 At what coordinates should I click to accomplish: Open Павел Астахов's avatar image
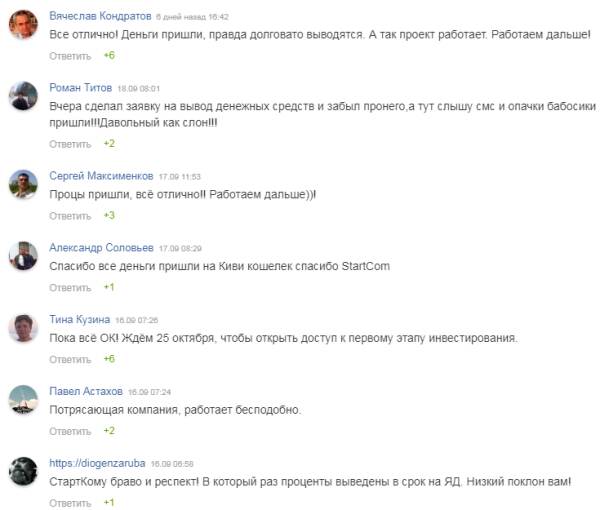24,400
